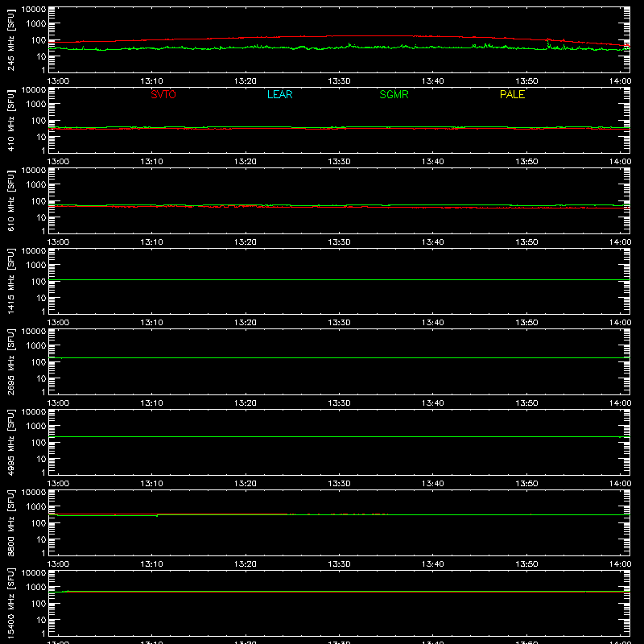Click the 14:00 time label below 4995 MHz panel
The image size is (644, 644).
coord(620,484)
